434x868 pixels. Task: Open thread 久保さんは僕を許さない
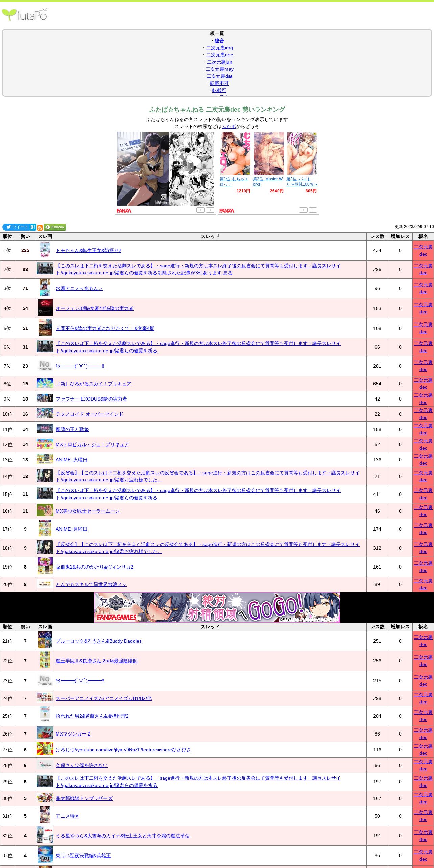[x=82, y=765]
